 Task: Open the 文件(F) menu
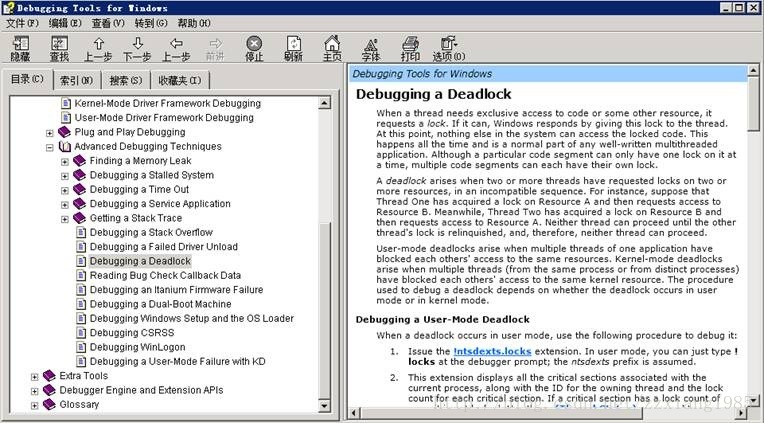pos(22,23)
